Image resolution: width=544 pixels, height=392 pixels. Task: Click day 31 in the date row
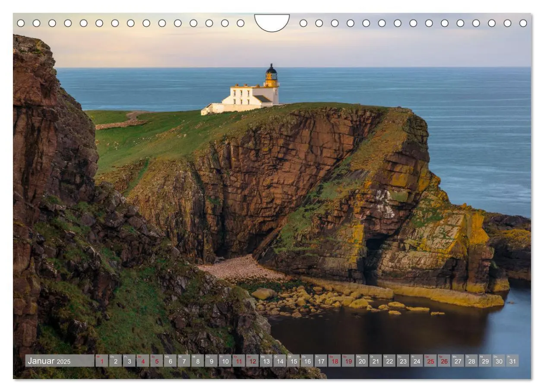tap(512, 361)
